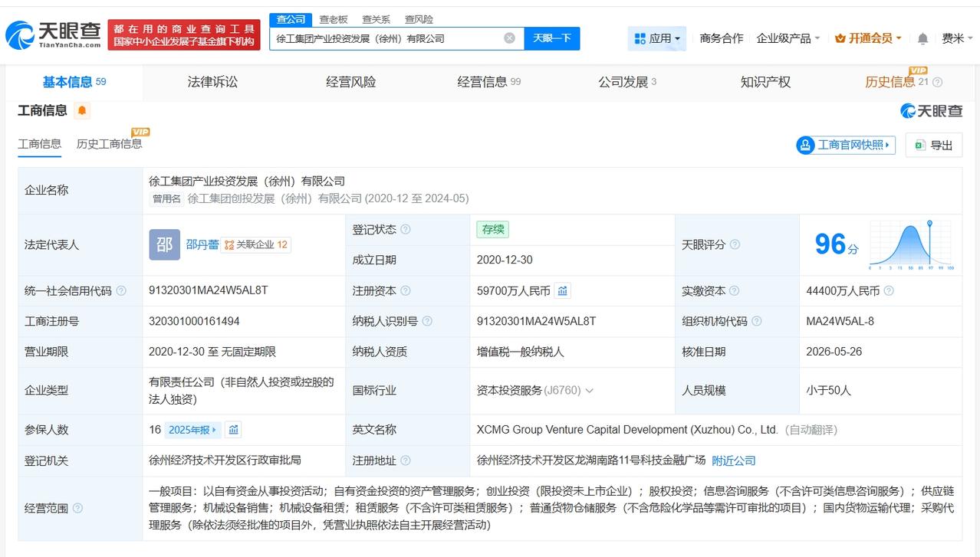This screenshot has width=980, height=557.
Task: Click the 附近公司 link
Action: tap(734, 460)
